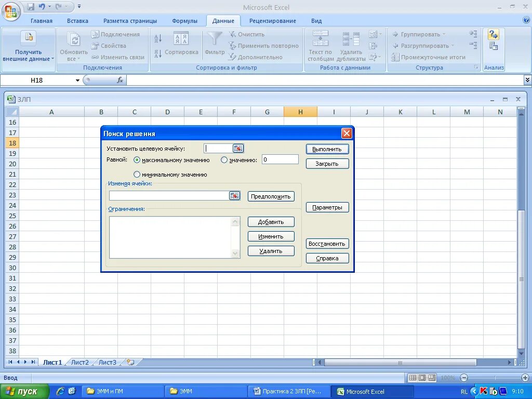The width and height of the screenshot is (532, 399).
Task: Open the Структура dialog launcher
Action: (x=476, y=67)
